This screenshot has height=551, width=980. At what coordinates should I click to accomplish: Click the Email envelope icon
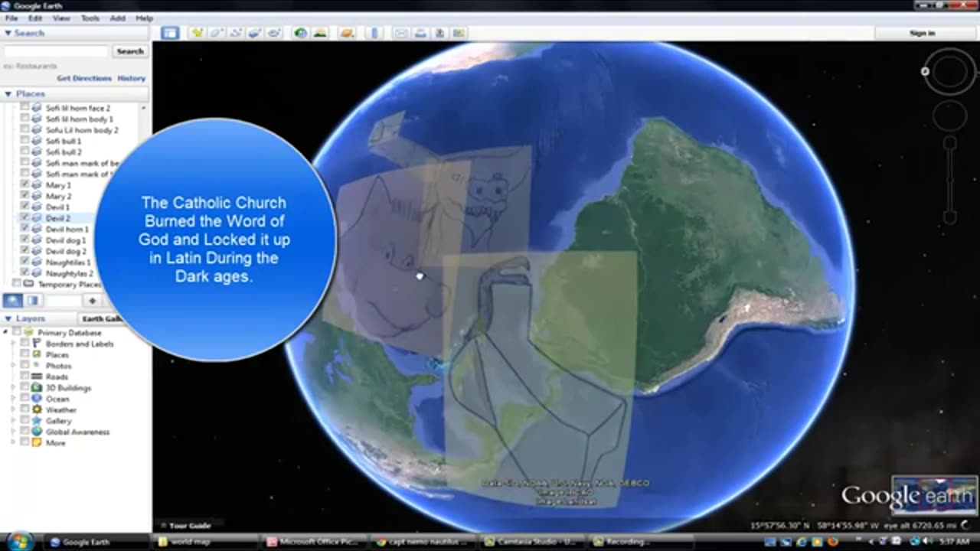tap(401, 33)
